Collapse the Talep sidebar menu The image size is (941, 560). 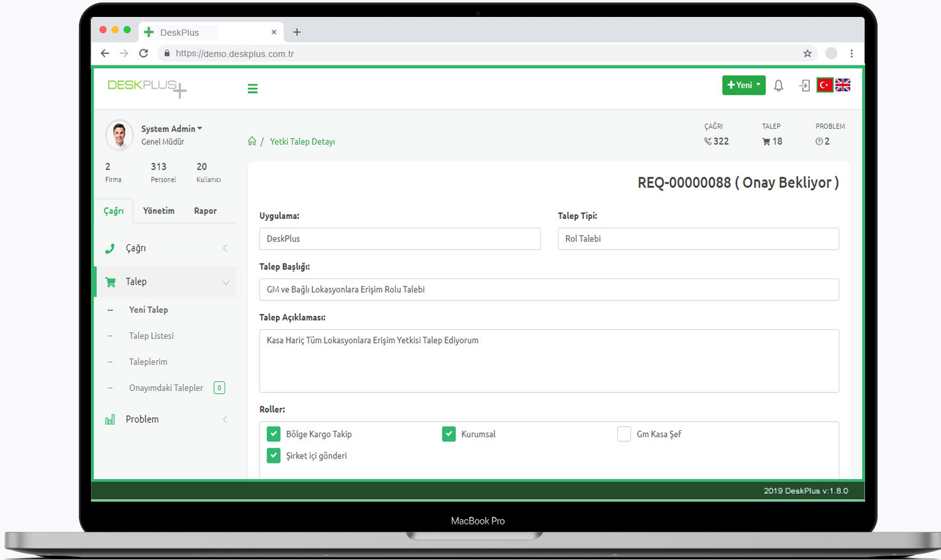click(166, 282)
